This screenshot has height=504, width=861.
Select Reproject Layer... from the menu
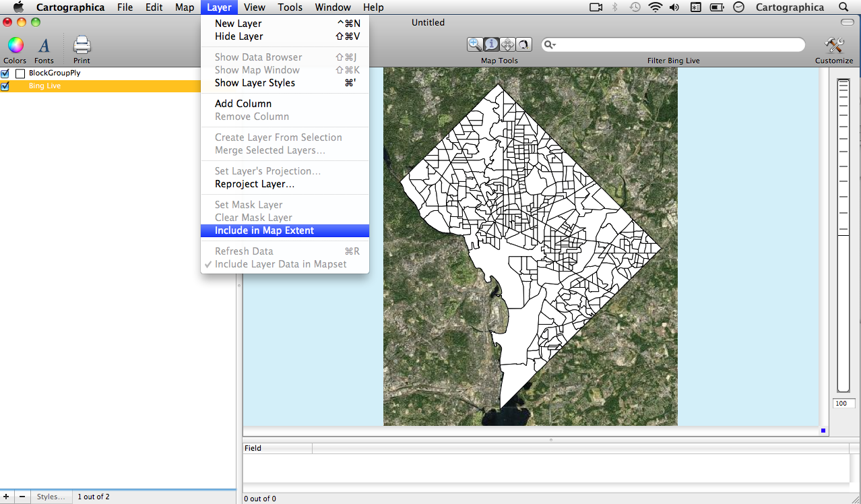click(x=254, y=184)
